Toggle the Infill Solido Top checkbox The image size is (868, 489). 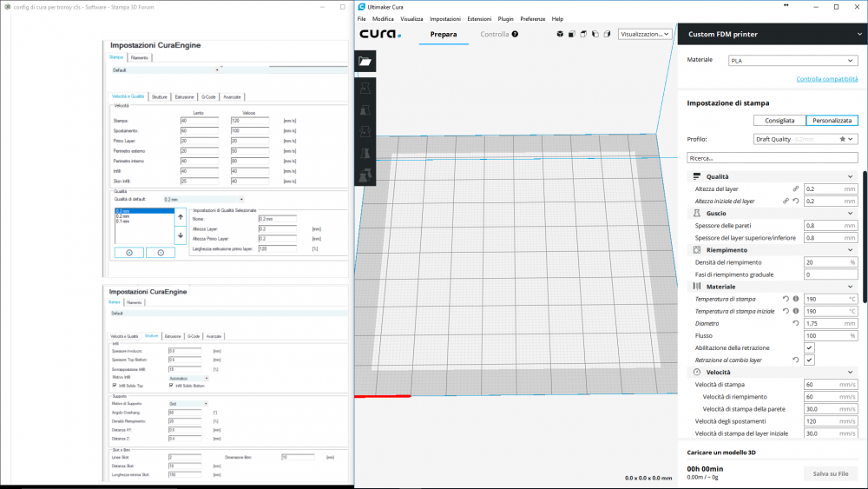coord(115,386)
